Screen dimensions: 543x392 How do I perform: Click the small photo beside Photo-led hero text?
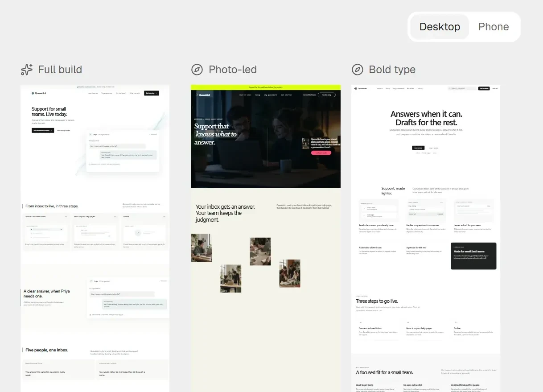coord(306,143)
